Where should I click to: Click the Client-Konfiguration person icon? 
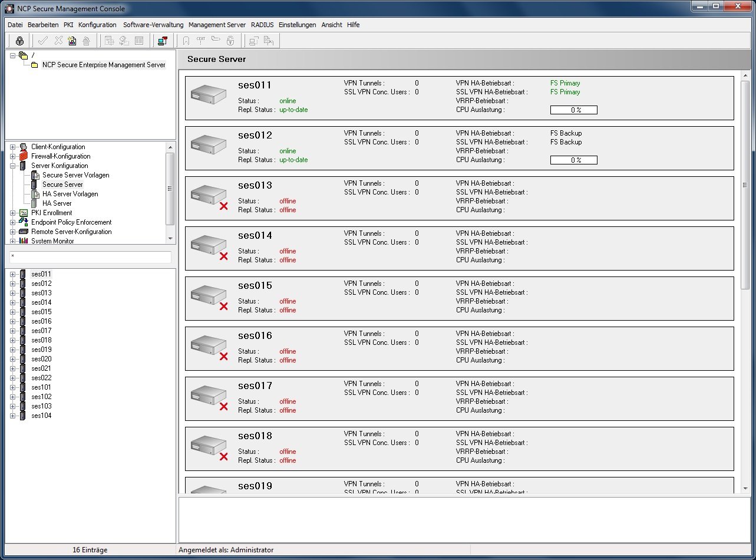tap(24, 147)
